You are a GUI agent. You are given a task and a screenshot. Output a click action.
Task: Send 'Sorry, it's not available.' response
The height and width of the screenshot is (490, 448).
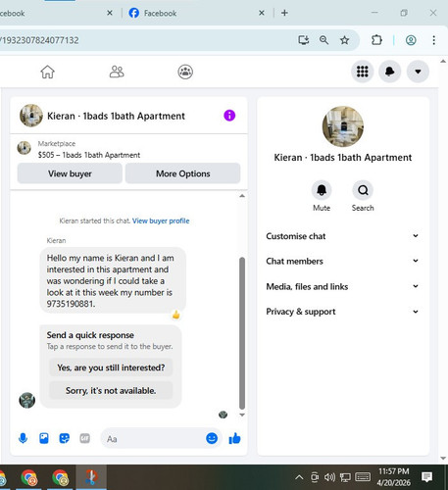pyautogui.click(x=111, y=390)
